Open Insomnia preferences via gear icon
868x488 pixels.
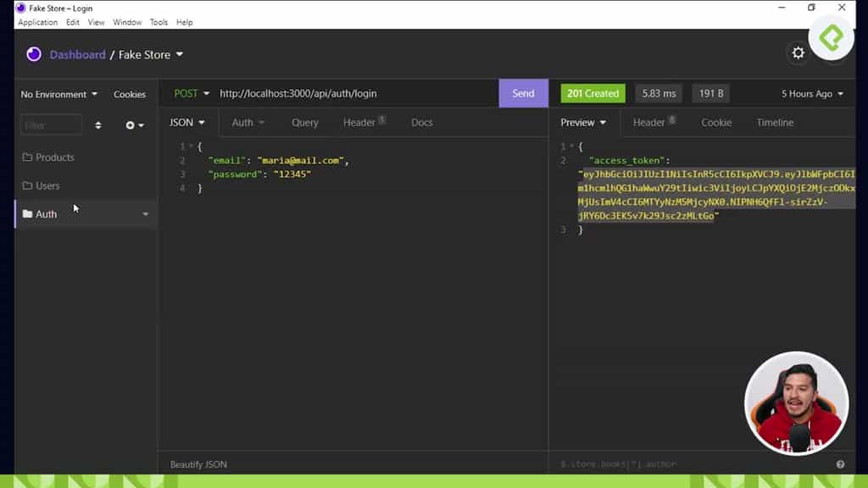click(798, 53)
